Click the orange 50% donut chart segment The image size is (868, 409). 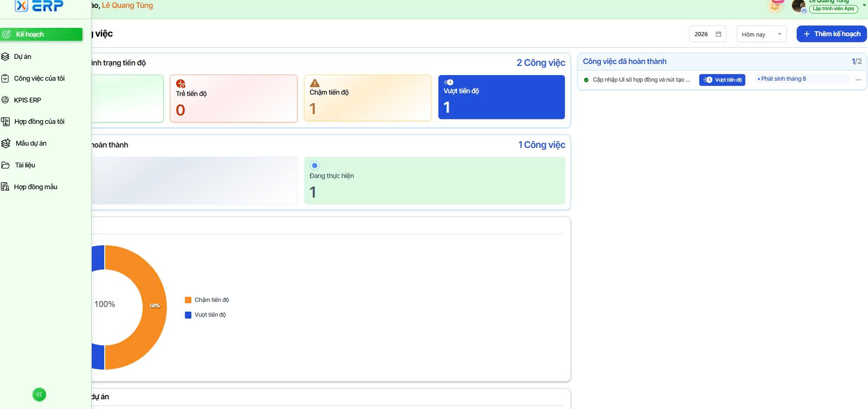point(154,306)
